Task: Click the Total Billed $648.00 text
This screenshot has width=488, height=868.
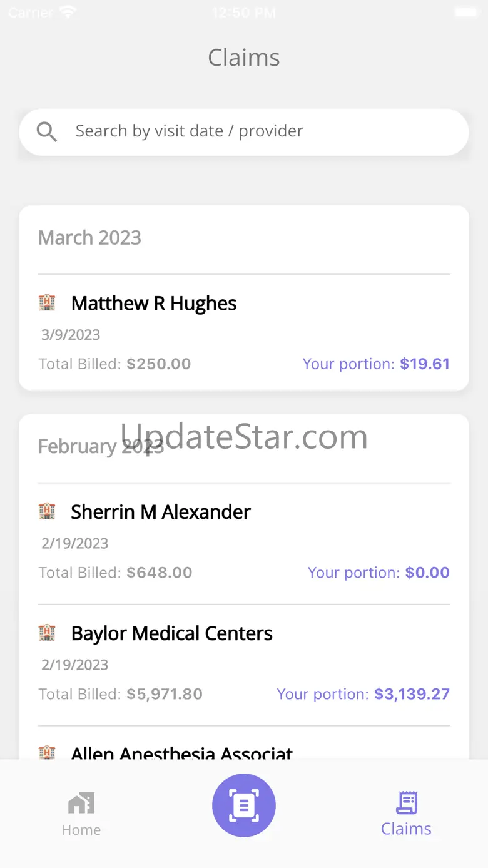Action: click(116, 573)
